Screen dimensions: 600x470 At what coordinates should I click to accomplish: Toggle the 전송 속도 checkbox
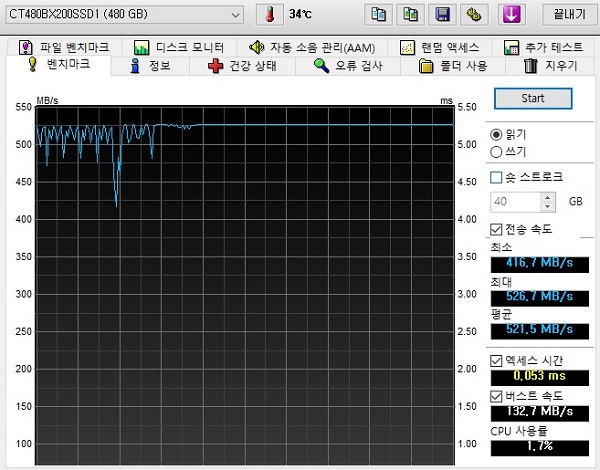click(496, 230)
